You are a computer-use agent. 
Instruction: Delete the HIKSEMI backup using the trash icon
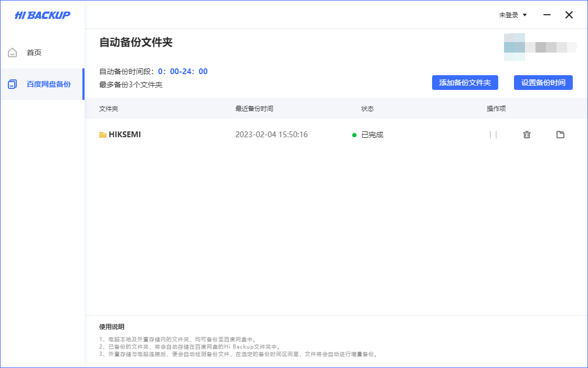[x=527, y=135]
